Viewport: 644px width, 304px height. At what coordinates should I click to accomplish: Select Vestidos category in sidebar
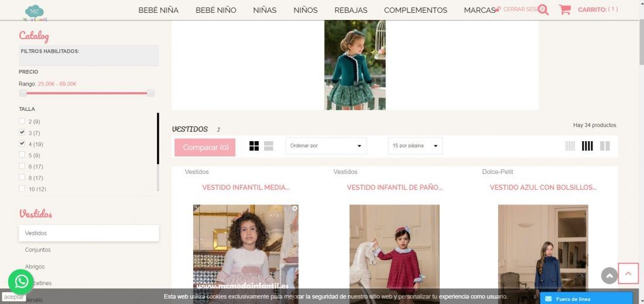89,233
